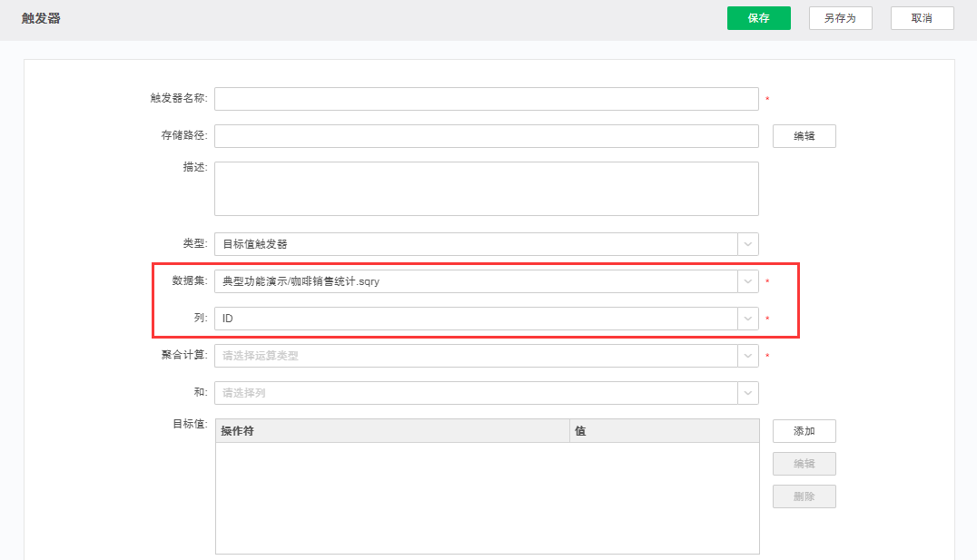The width and height of the screenshot is (977, 560).
Task: Click 编辑 beside the 存储路径 field
Action: tap(804, 135)
